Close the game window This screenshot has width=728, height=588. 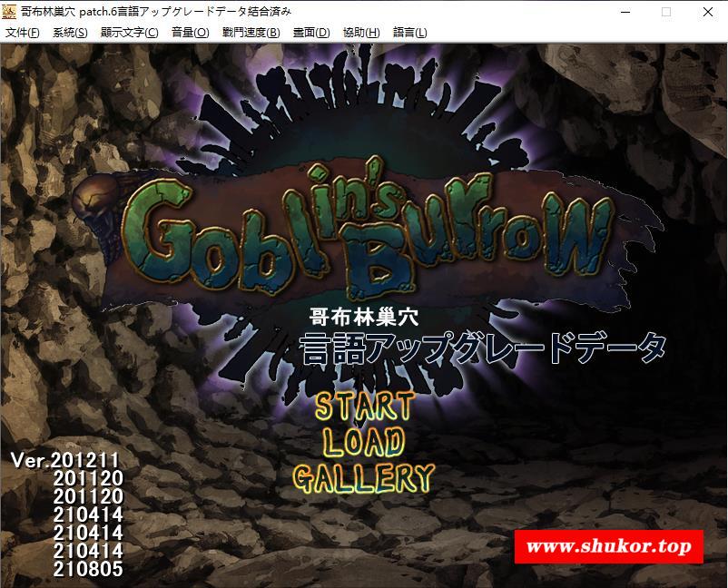click(707, 12)
